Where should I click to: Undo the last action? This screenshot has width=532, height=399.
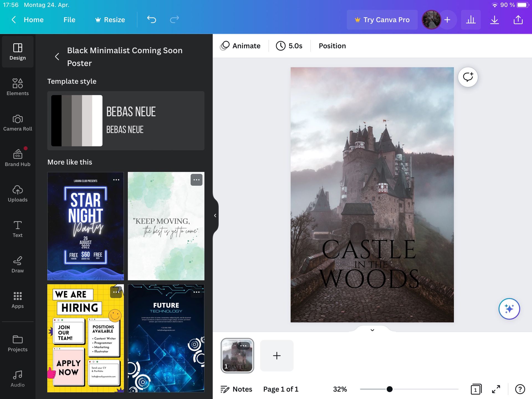(152, 19)
